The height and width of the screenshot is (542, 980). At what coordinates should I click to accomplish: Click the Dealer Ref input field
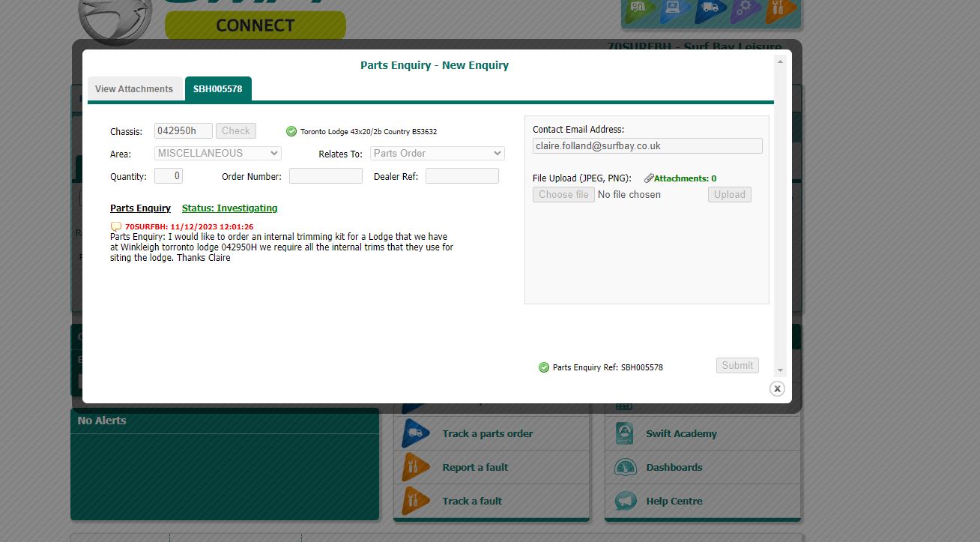462,176
